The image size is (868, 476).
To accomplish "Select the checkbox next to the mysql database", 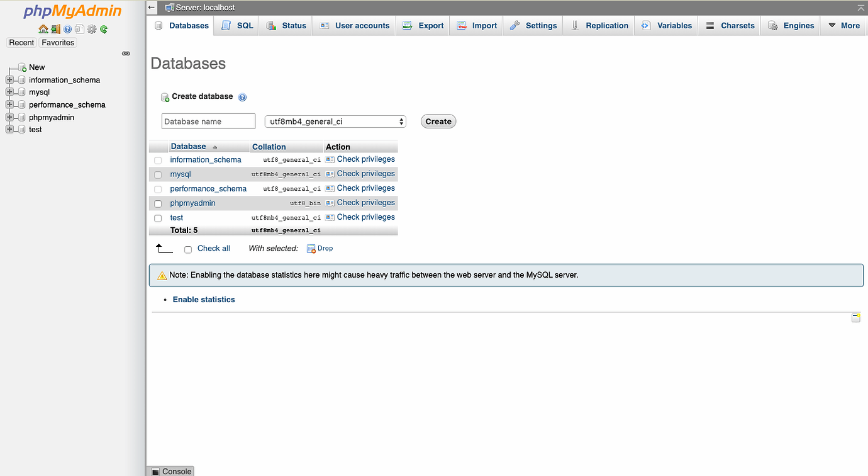I will [158, 174].
